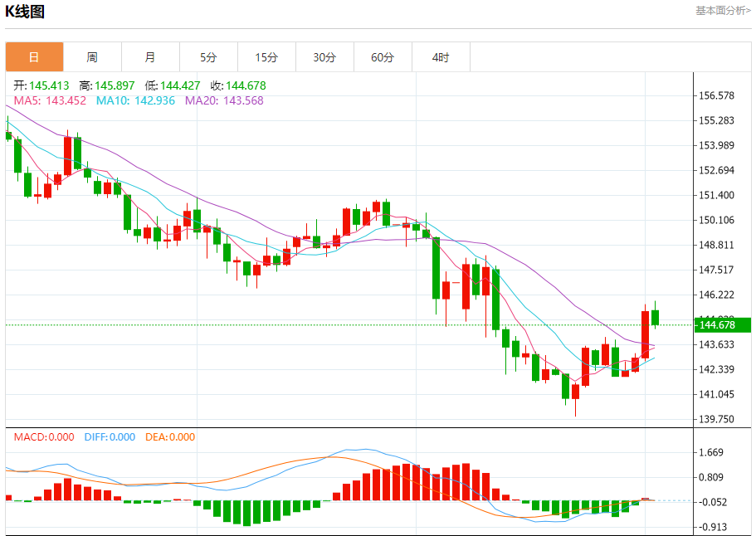This screenshot has width=756, height=536.
Task: Click the 0.809 MACD axis label
Action: tap(711, 478)
